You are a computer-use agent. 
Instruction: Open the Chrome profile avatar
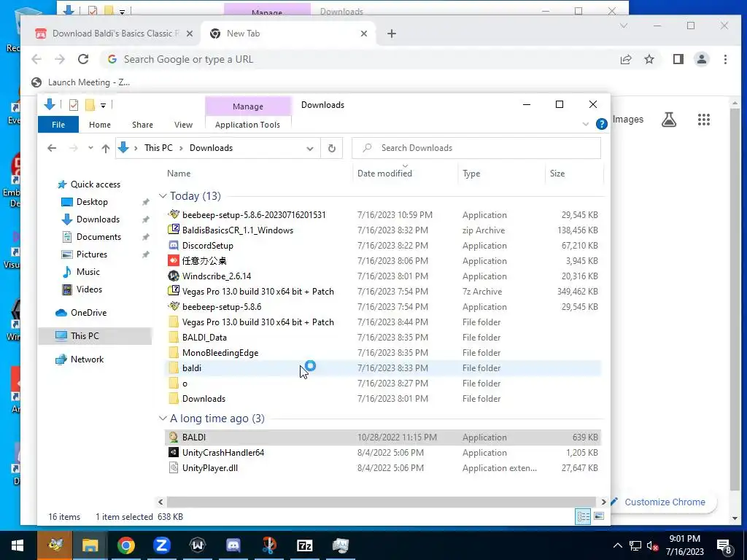(x=701, y=59)
